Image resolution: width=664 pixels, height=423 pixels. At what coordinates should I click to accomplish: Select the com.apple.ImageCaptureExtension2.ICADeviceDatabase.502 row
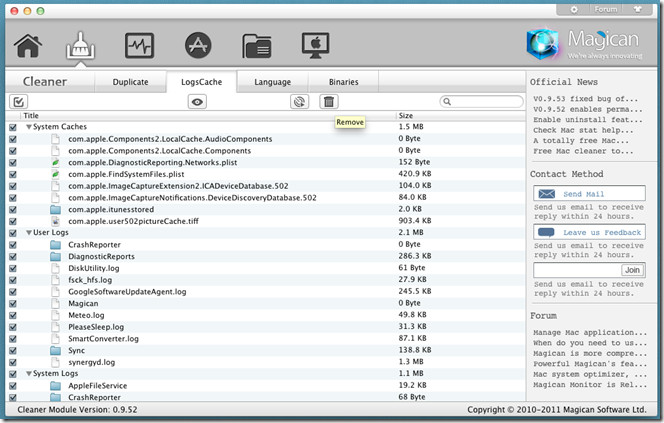pos(266,186)
